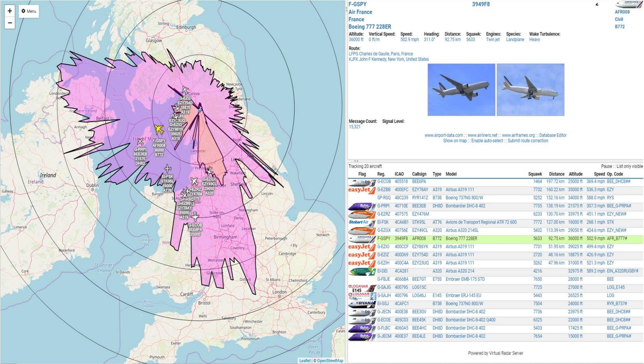Click the Flybe flag in the G-JECN row
Viewport: 644px width, 364px height.
tap(362, 312)
